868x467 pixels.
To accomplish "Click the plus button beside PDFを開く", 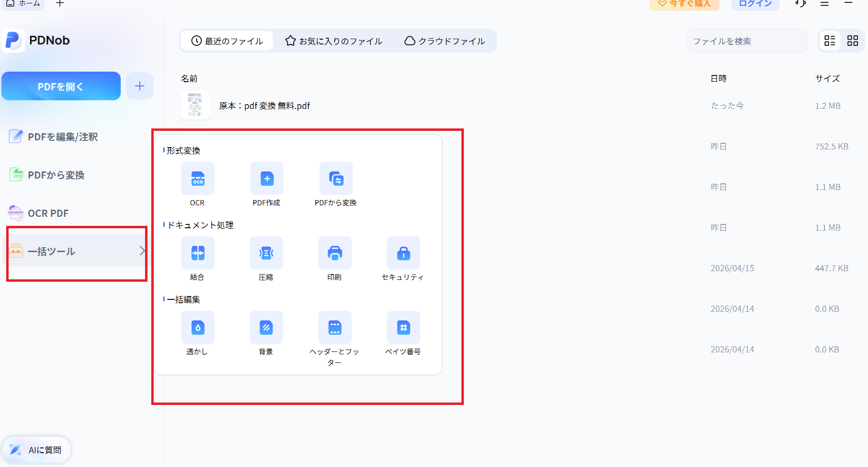I will [x=140, y=86].
